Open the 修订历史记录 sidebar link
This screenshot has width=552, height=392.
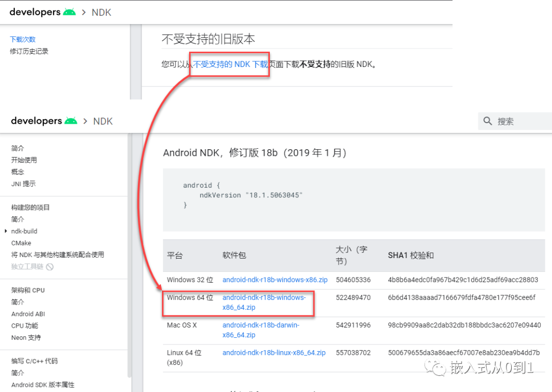(29, 52)
